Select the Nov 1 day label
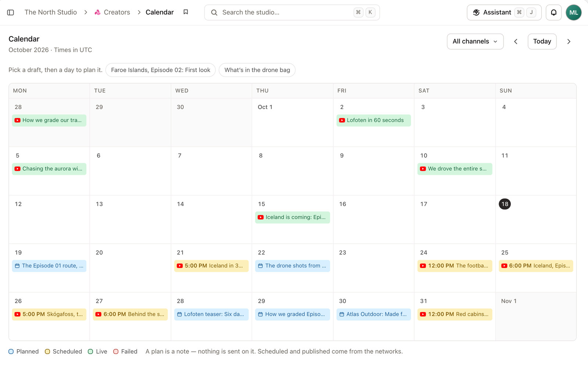The height and width of the screenshot is (368, 588). coord(509,301)
